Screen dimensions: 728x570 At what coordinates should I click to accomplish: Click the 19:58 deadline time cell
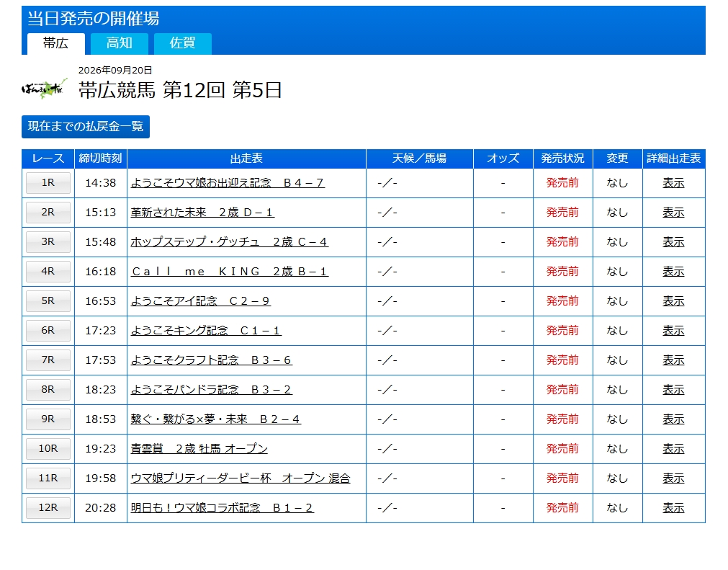pos(101,478)
